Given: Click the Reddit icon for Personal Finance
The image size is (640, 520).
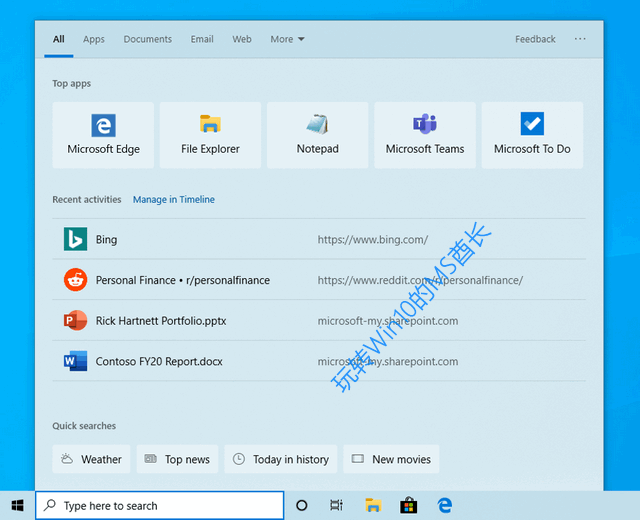Looking at the screenshot, I should 76,280.
